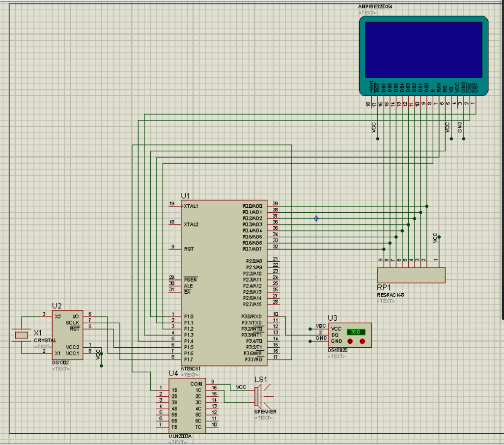Click the PSEN pin label on U1

tap(191, 279)
